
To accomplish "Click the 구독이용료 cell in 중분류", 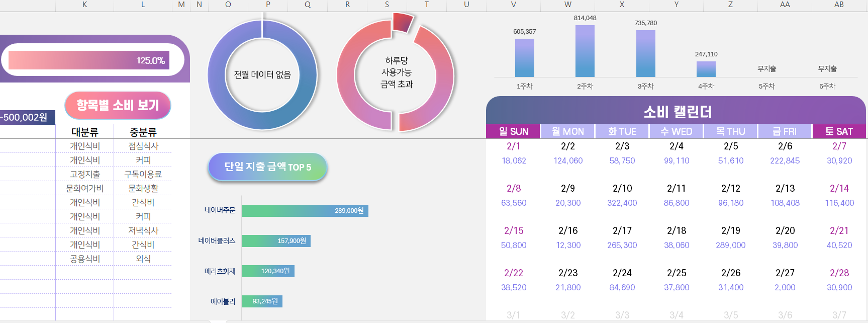I will click(x=143, y=174).
